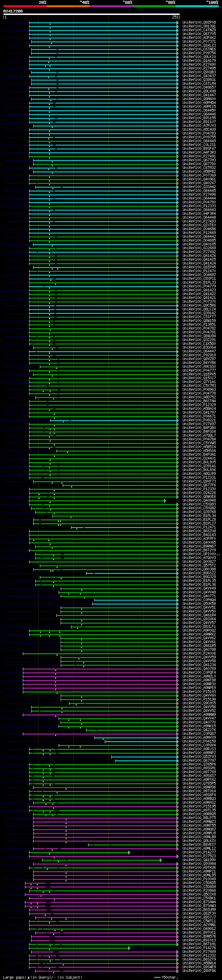Open the UniRef100_Q9SWE9 hit link
The image size is (222, 980).
click(199, 967)
